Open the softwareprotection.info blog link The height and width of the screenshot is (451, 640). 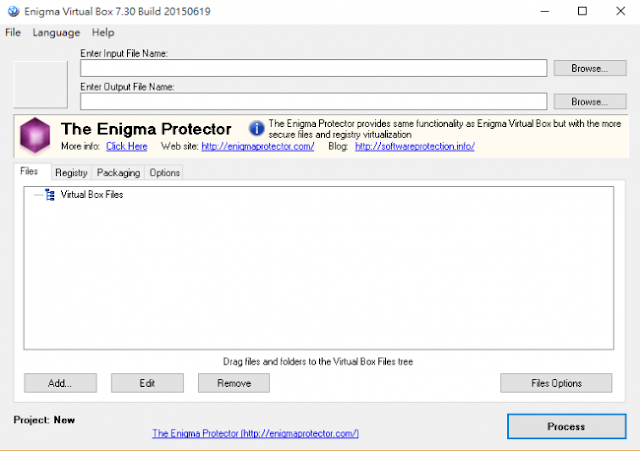pyautogui.click(x=415, y=146)
